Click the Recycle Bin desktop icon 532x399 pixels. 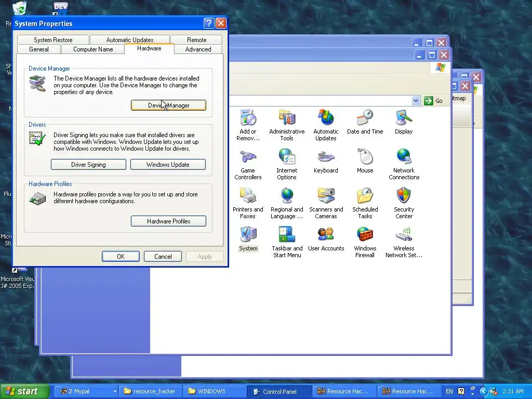(19, 8)
